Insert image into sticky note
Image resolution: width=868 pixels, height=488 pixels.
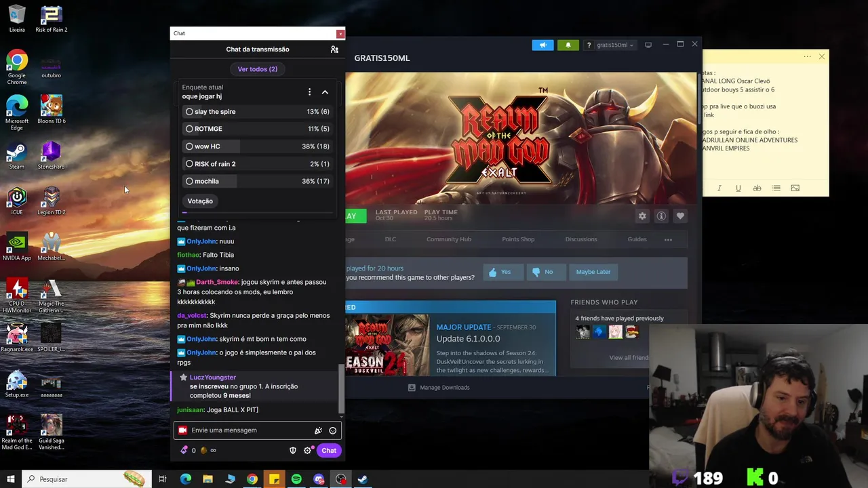[795, 188]
